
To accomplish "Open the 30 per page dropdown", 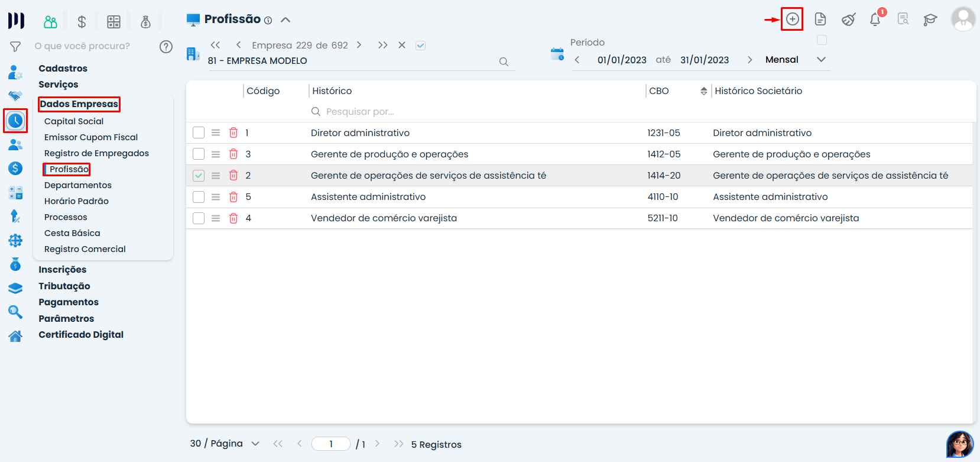I will tap(255, 444).
